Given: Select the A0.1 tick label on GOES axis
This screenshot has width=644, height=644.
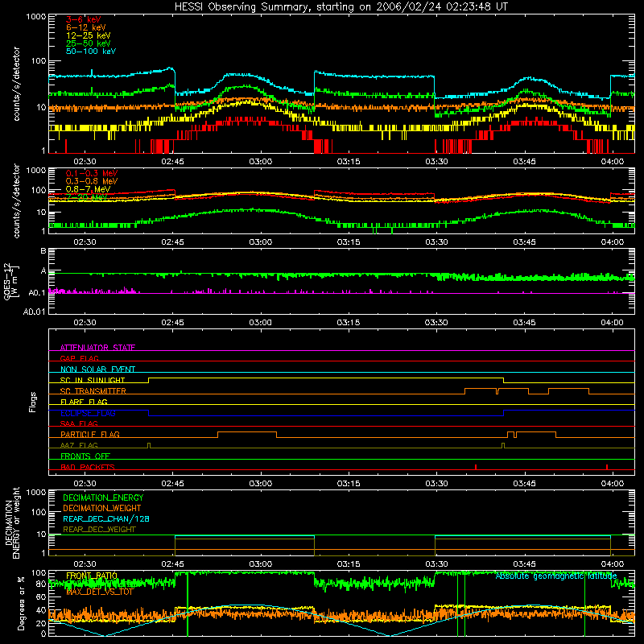Looking at the screenshot, I should [x=37, y=293].
